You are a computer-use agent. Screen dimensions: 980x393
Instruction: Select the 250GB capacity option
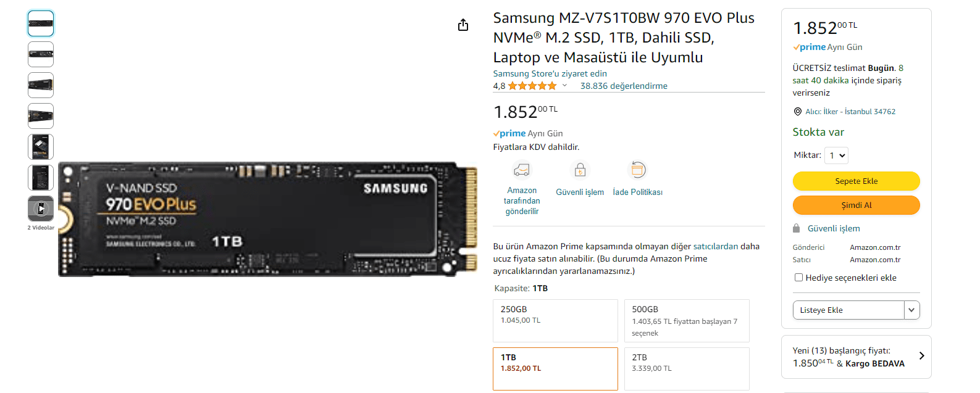coord(555,320)
